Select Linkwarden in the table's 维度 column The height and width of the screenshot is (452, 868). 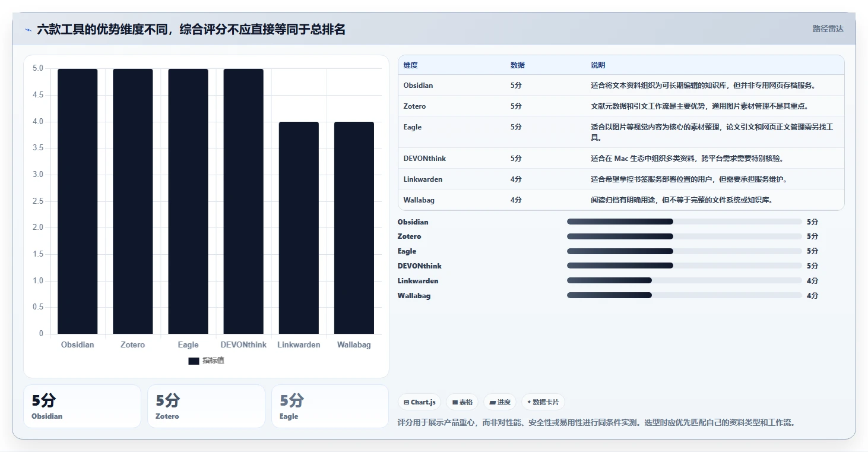tap(423, 179)
